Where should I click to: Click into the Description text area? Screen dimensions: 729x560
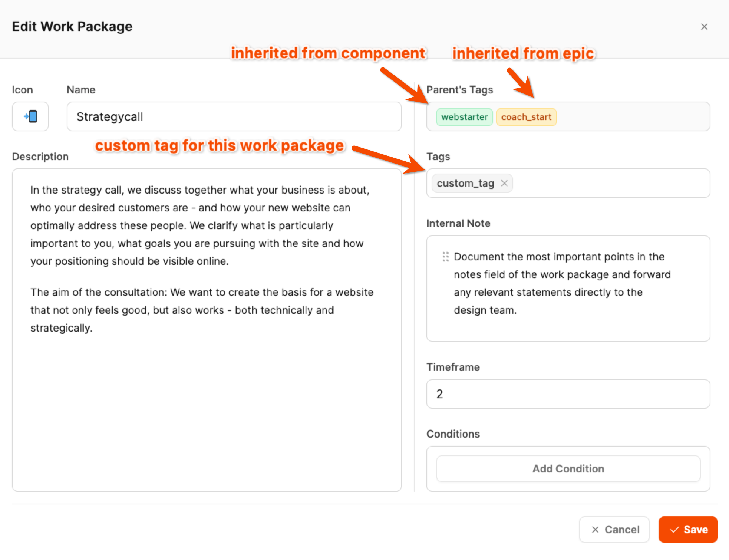click(206, 408)
